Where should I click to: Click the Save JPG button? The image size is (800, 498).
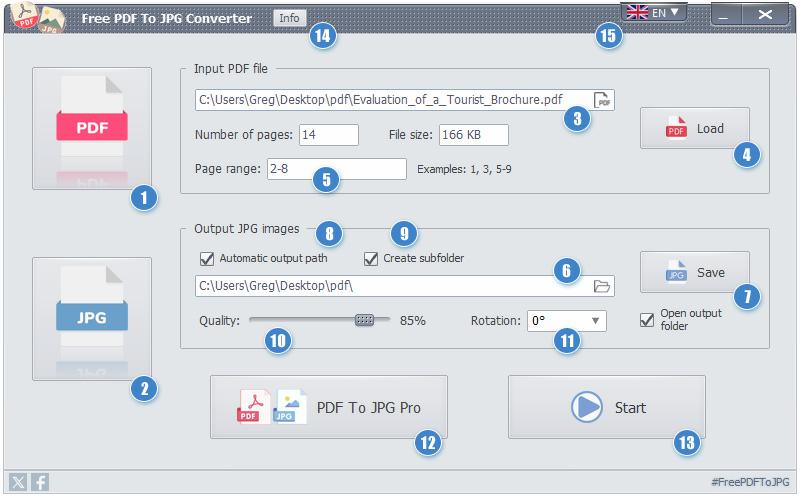pos(695,272)
